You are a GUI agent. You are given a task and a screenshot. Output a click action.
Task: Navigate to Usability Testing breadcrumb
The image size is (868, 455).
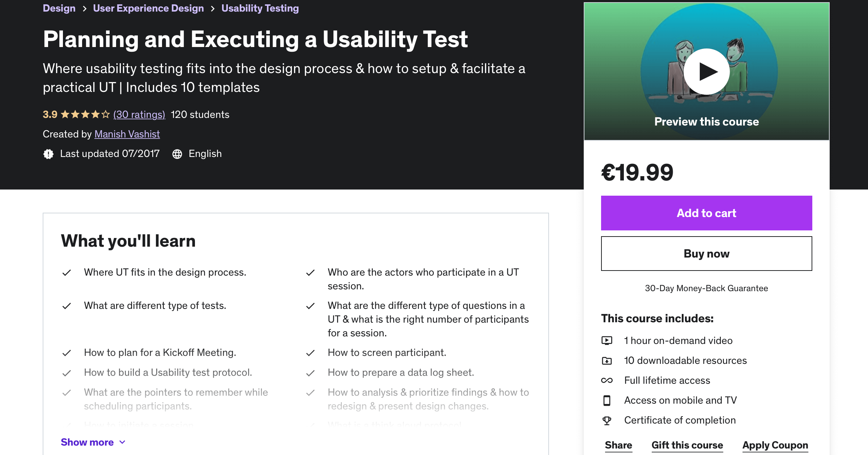click(260, 8)
